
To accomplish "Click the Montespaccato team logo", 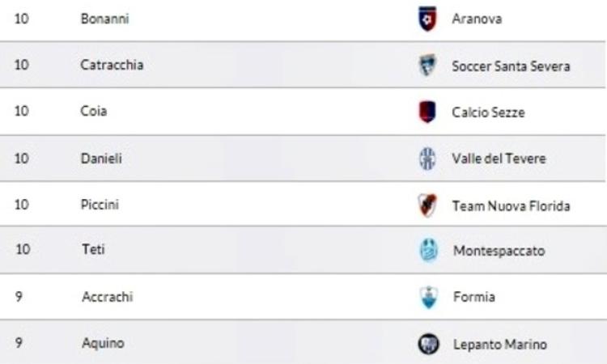I will click(428, 250).
